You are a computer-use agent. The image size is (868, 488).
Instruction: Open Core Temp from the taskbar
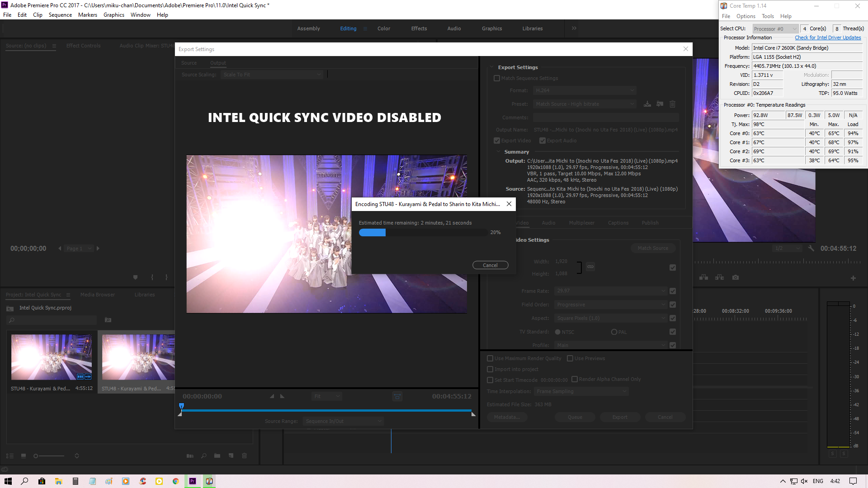pyautogui.click(x=209, y=481)
